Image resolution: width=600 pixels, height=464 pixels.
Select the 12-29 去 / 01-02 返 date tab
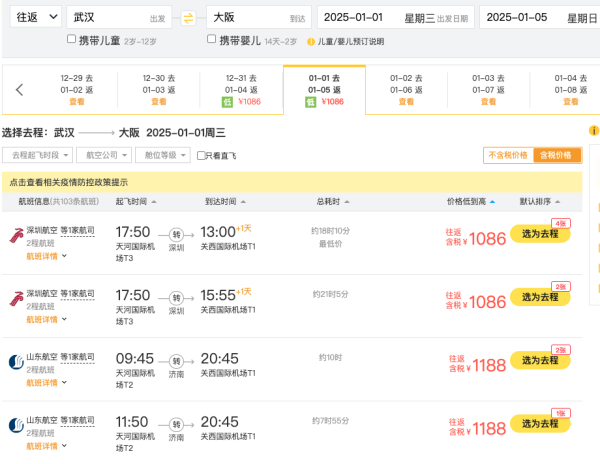[x=77, y=90]
